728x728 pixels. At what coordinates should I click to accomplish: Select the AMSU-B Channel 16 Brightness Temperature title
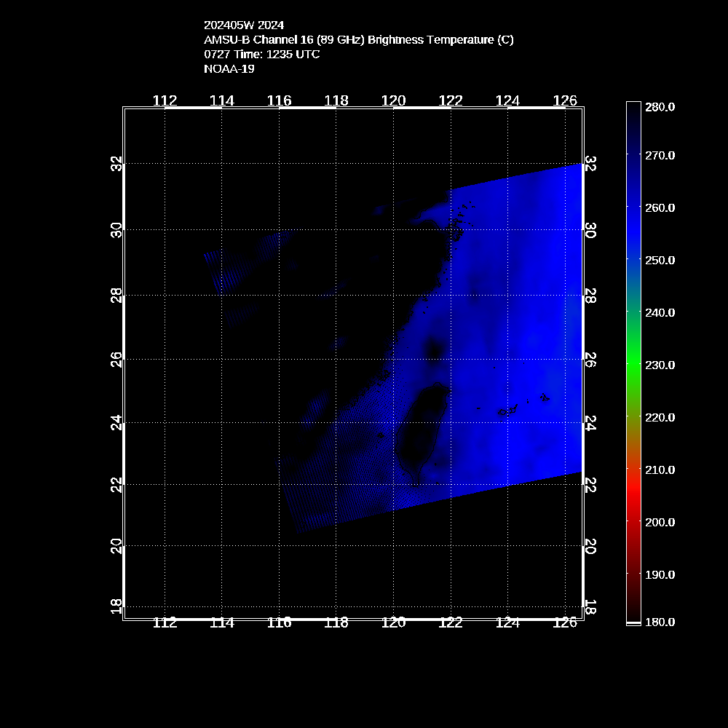coord(358,40)
